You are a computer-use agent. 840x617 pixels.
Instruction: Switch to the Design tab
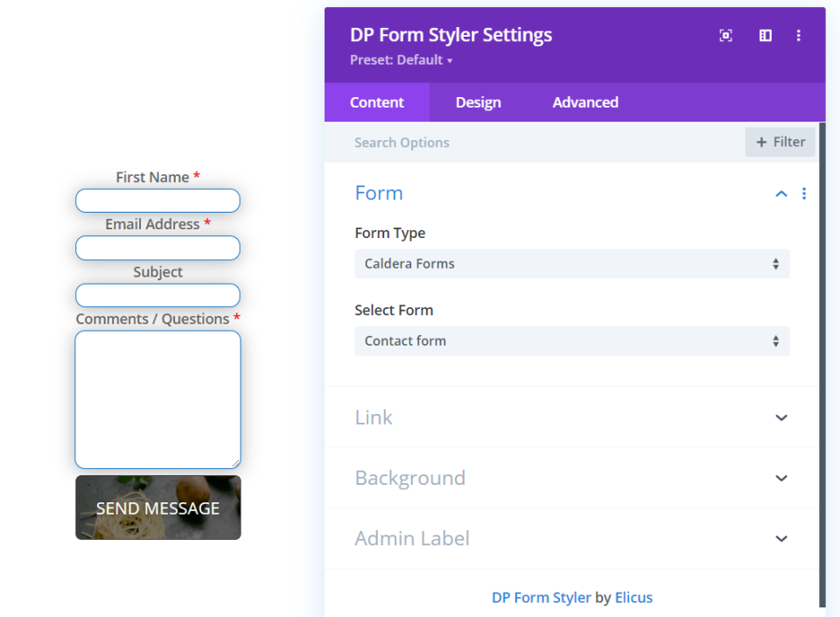point(478,102)
